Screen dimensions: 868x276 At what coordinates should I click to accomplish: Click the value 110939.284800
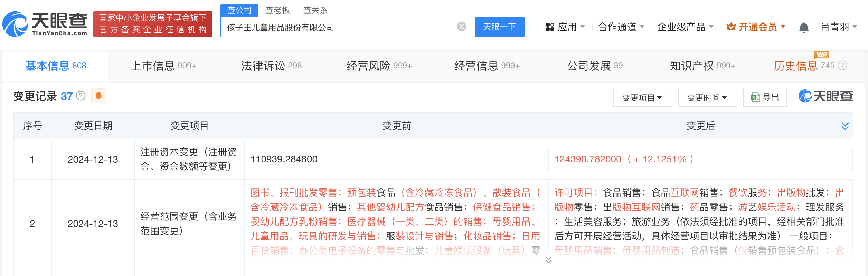tap(284, 159)
